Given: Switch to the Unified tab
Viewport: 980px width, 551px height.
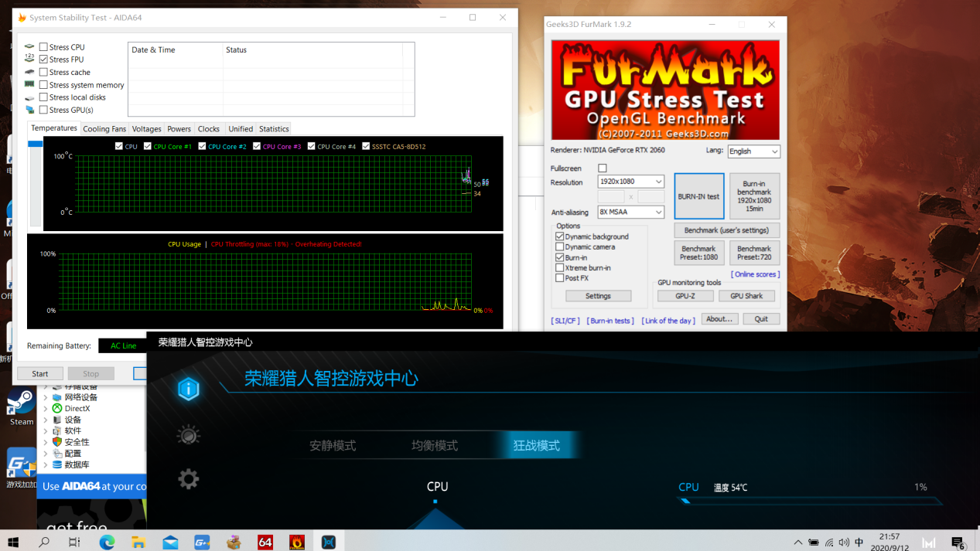Looking at the screenshot, I should click(241, 129).
